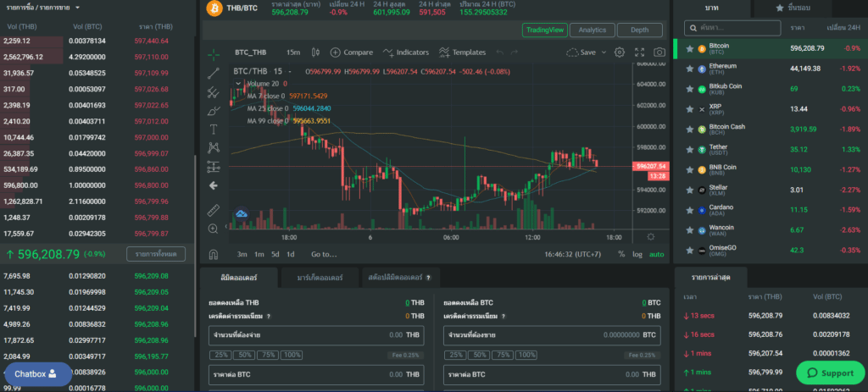
Task: Select the crosshair cursor tool
Action: 213,53
